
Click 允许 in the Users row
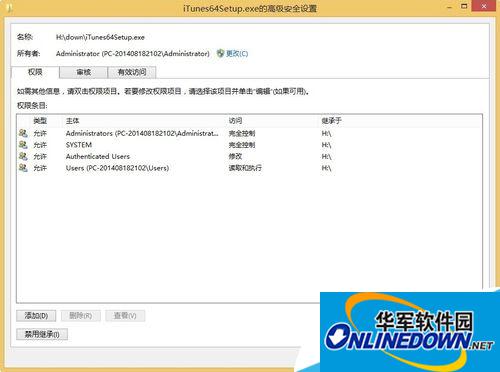coord(40,168)
